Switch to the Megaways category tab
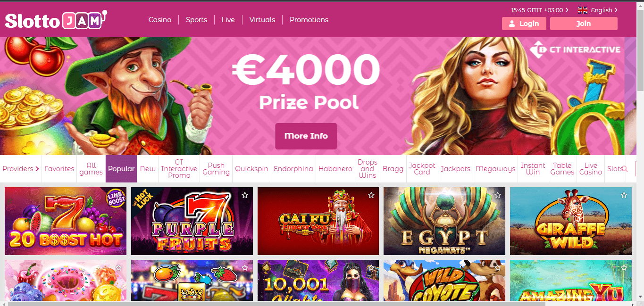The width and height of the screenshot is (644, 306). coord(495,169)
